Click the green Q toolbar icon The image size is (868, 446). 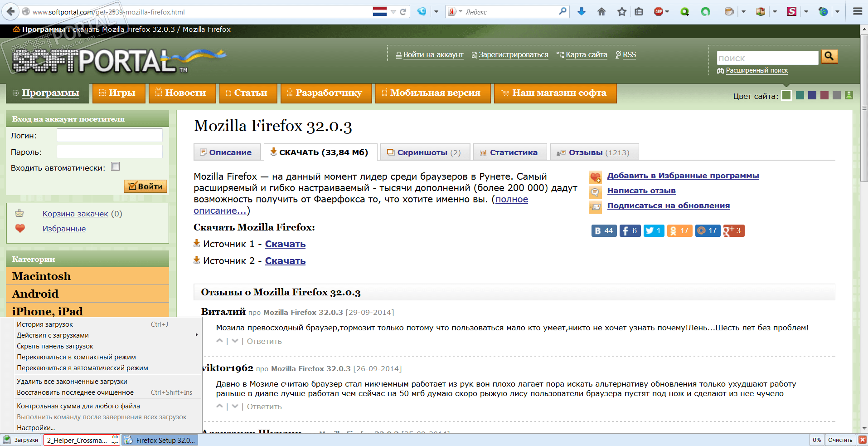tap(684, 11)
